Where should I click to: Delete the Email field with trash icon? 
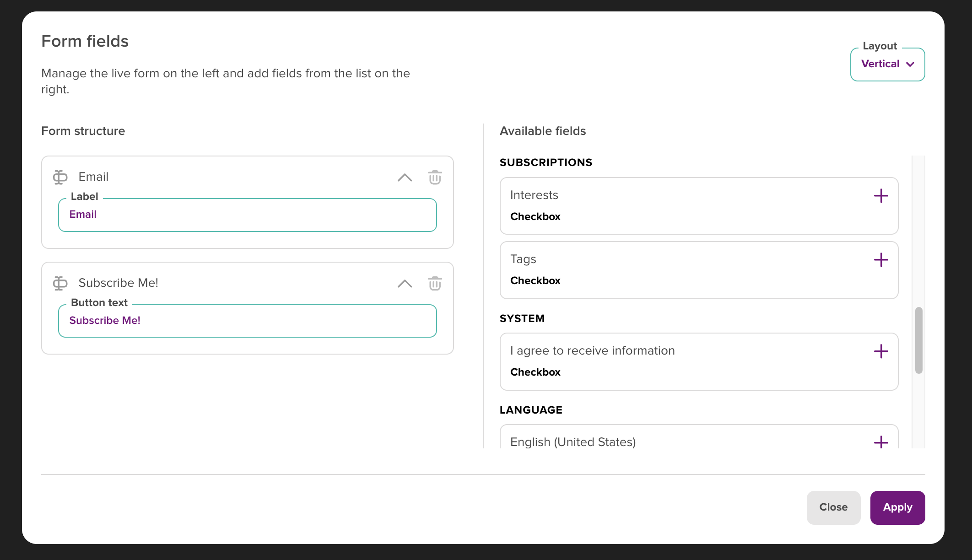tap(435, 178)
